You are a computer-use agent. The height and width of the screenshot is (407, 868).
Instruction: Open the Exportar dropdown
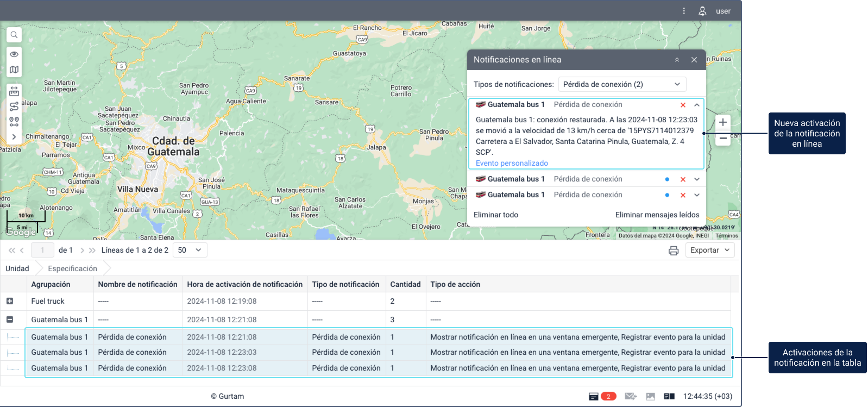click(x=710, y=250)
